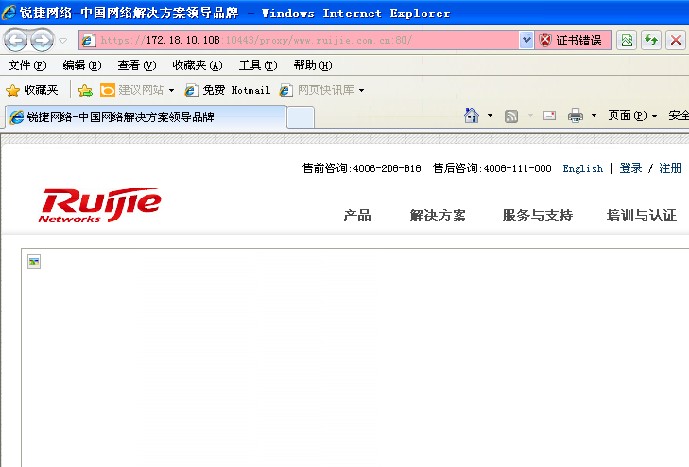689x467 pixels.
Task: Click the Print icon
Action: point(575,116)
